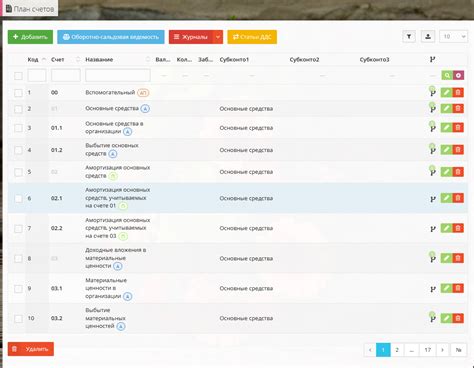Viewport: 474px width, 368px height.
Task: Open hierarchy branch icon for account 02.1
Action: (x=433, y=199)
